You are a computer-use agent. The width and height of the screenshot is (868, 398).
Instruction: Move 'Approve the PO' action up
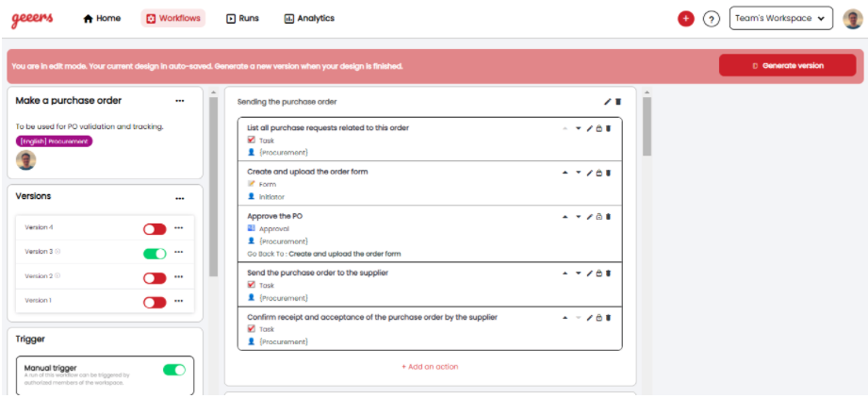[565, 216]
